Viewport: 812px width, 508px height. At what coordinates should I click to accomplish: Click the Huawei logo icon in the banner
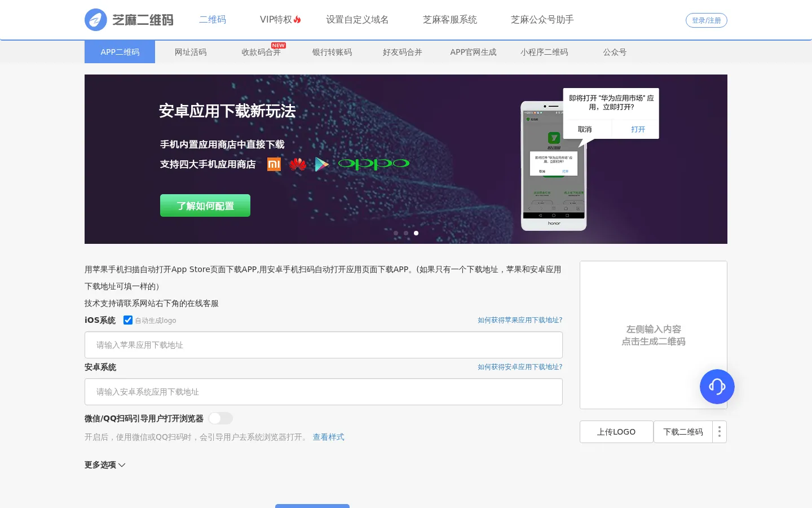coord(298,164)
